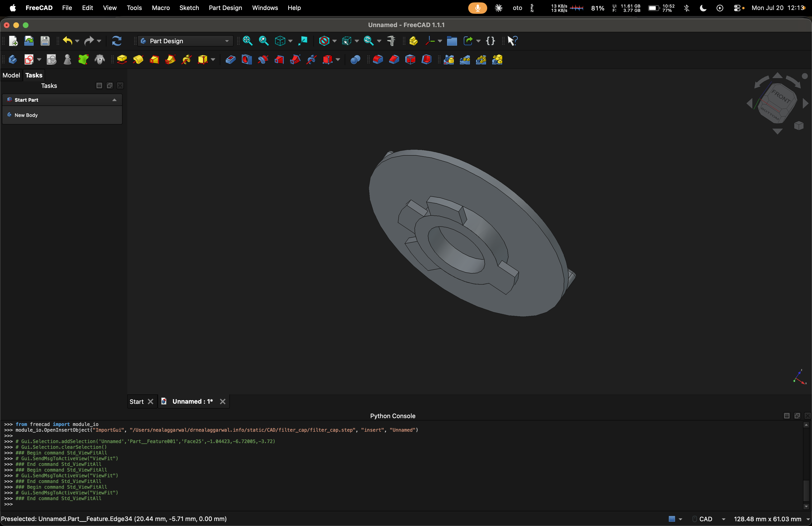
Task: Fit all content in view
Action: 248,41
